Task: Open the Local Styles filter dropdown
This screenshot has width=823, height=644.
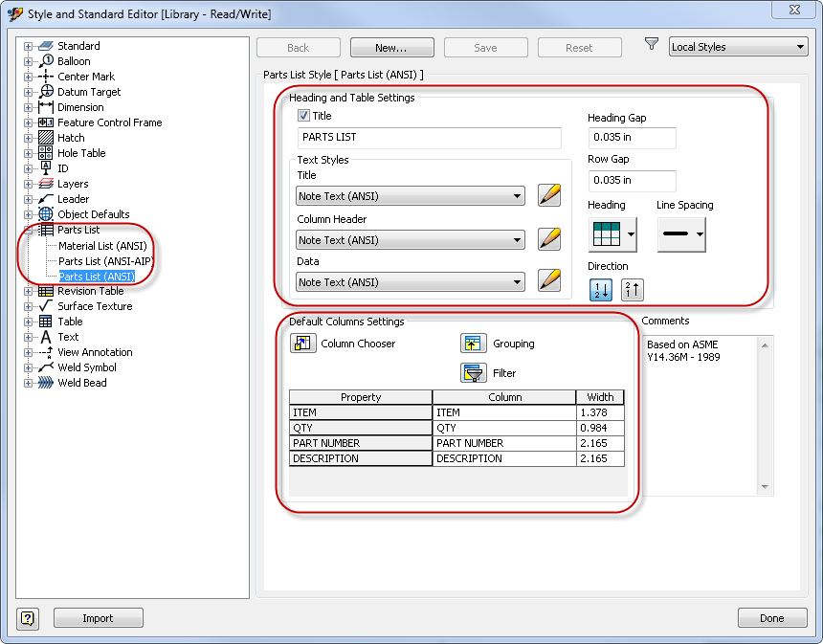Action: (x=738, y=47)
